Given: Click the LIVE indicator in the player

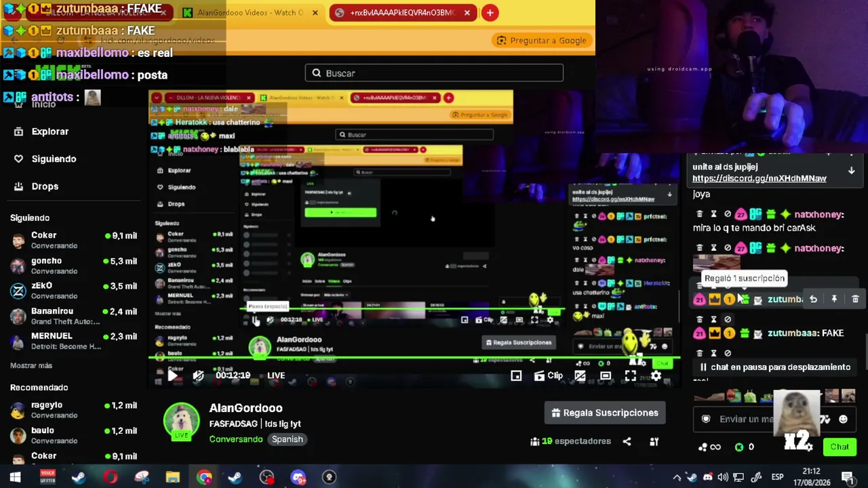Looking at the screenshot, I should click(276, 375).
